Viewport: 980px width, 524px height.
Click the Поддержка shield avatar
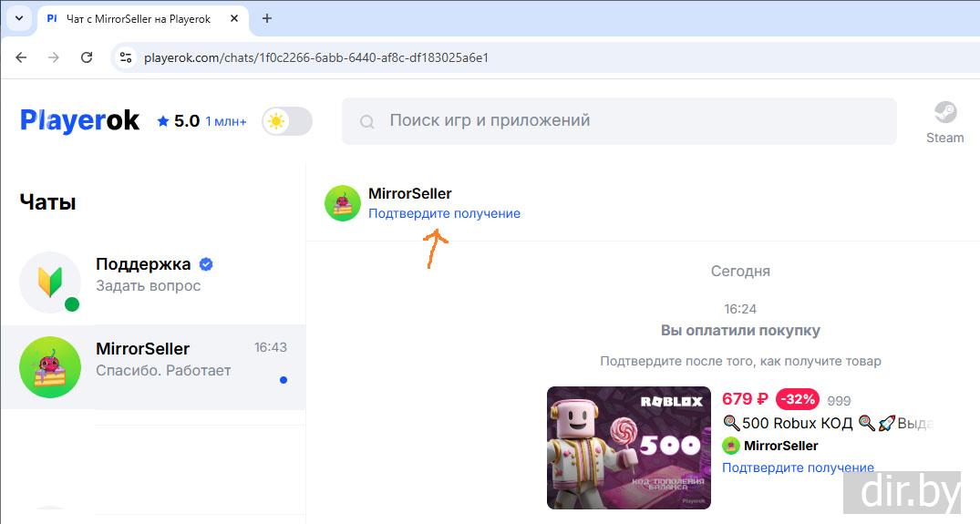click(x=50, y=282)
